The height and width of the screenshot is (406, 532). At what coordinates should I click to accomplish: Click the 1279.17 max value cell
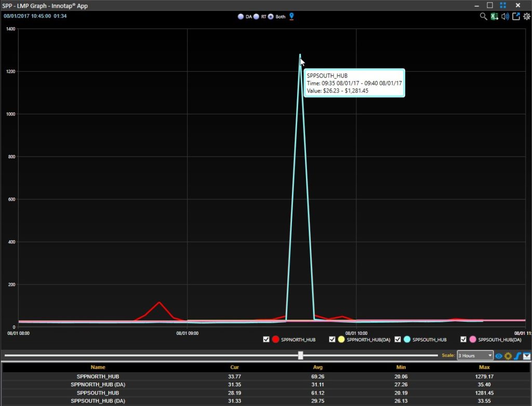pyautogui.click(x=484, y=376)
